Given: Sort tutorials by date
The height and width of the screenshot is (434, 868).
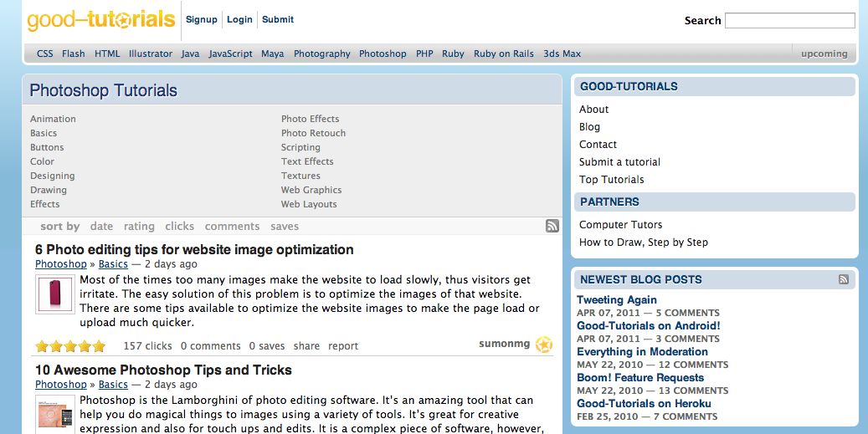Looking at the screenshot, I should (101, 226).
